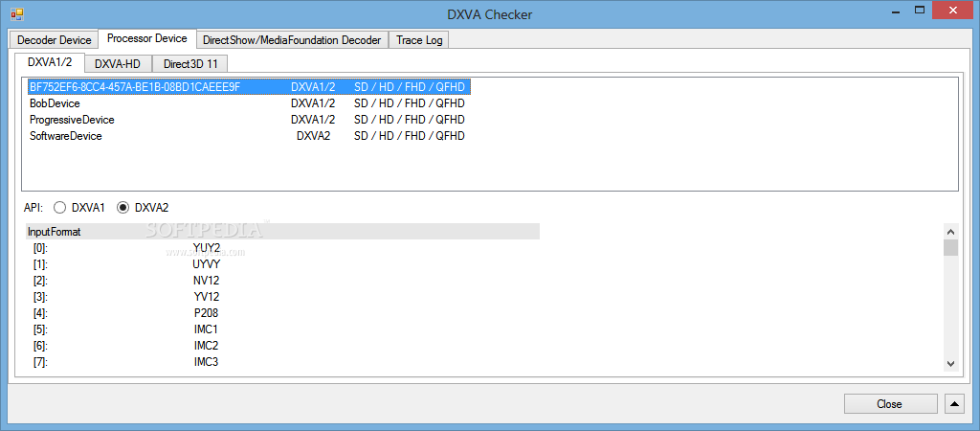
Task: Select the ProgressiveDevice row
Action: pyautogui.click(x=248, y=120)
